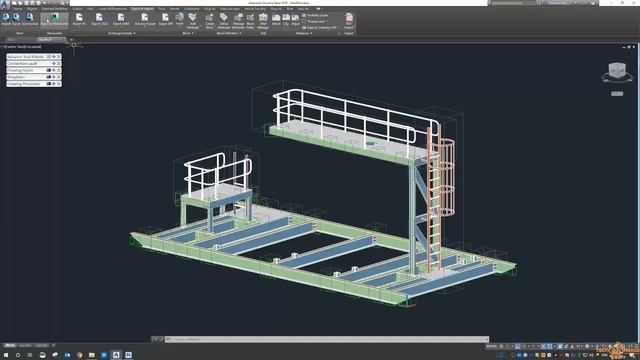Click the Manage Attributes button

[238, 20]
